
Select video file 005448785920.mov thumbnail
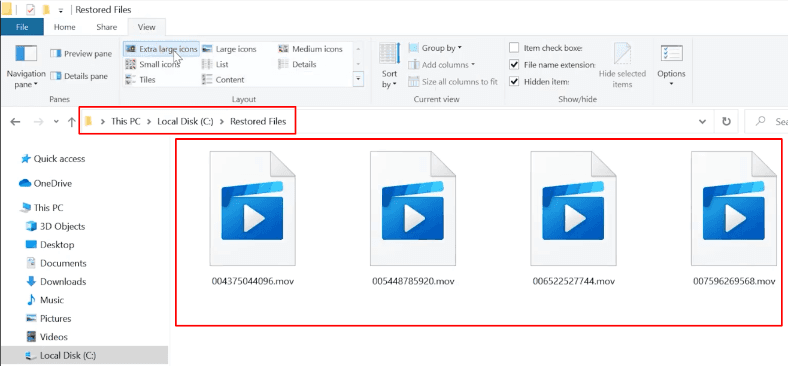tap(413, 209)
